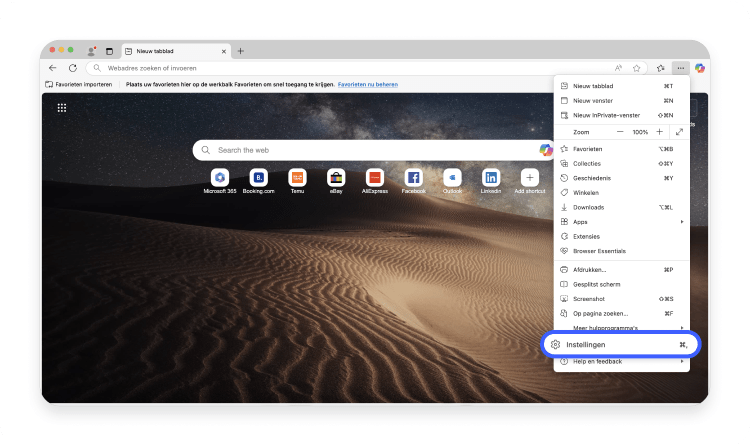Open the Facebook shortcut tile
This screenshot has width=750, height=446.
(x=414, y=181)
